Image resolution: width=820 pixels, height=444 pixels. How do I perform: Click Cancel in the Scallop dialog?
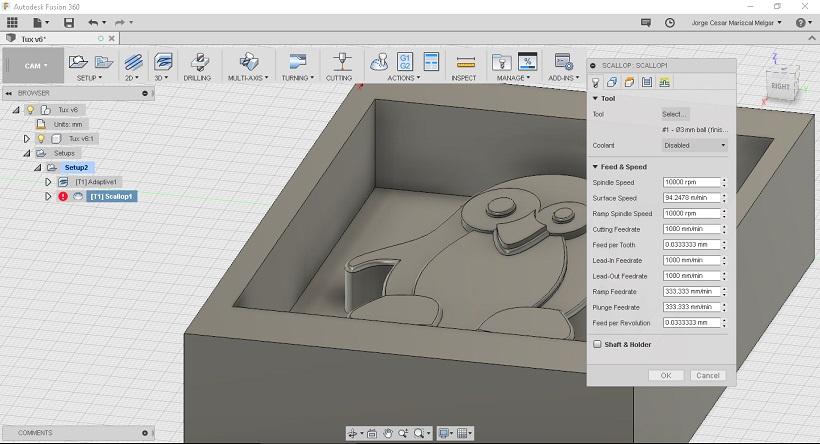pos(708,375)
